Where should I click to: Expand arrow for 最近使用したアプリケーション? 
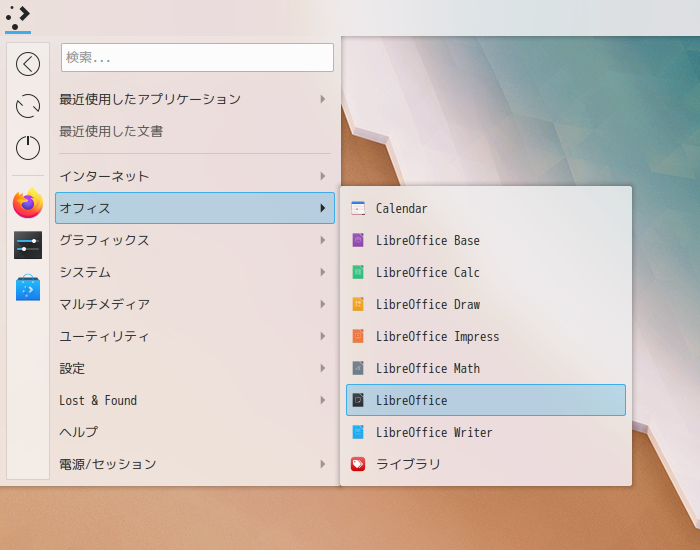(323, 99)
